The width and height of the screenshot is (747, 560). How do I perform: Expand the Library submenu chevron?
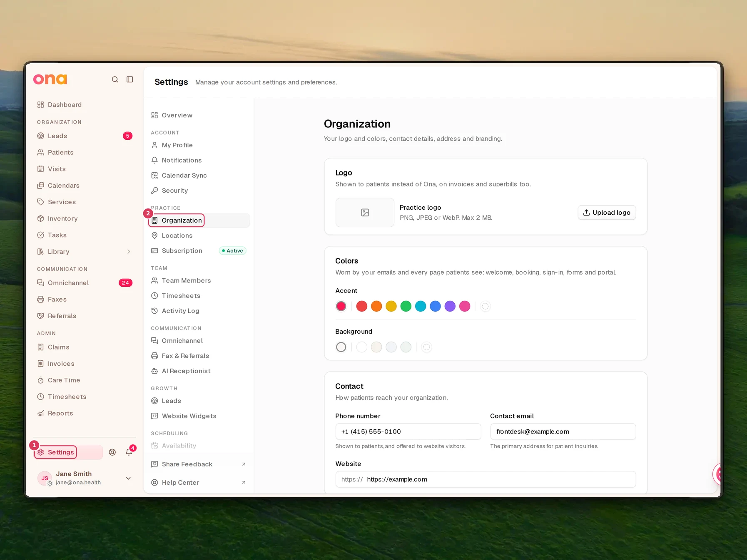(x=129, y=252)
